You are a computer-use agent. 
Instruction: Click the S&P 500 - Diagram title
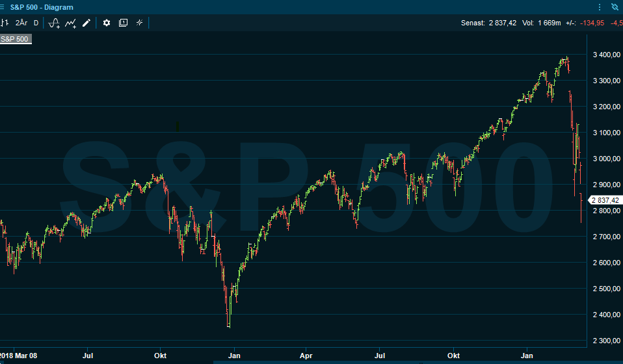(x=42, y=7)
